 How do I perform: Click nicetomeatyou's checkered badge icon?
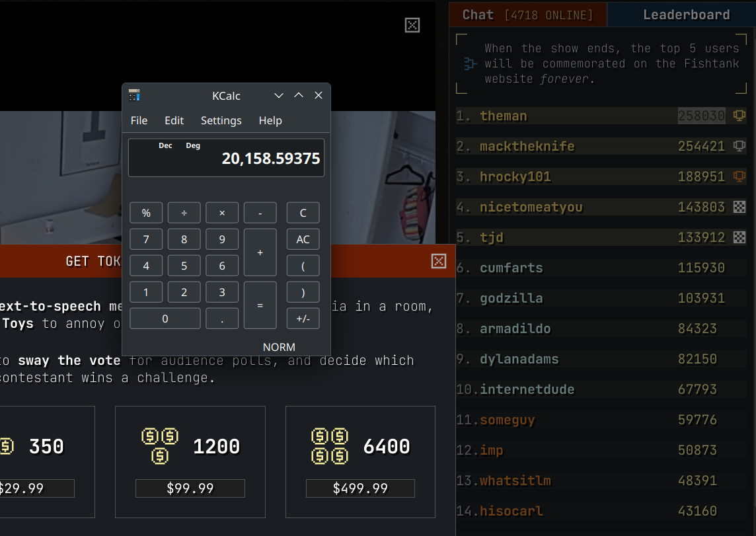click(x=739, y=207)
